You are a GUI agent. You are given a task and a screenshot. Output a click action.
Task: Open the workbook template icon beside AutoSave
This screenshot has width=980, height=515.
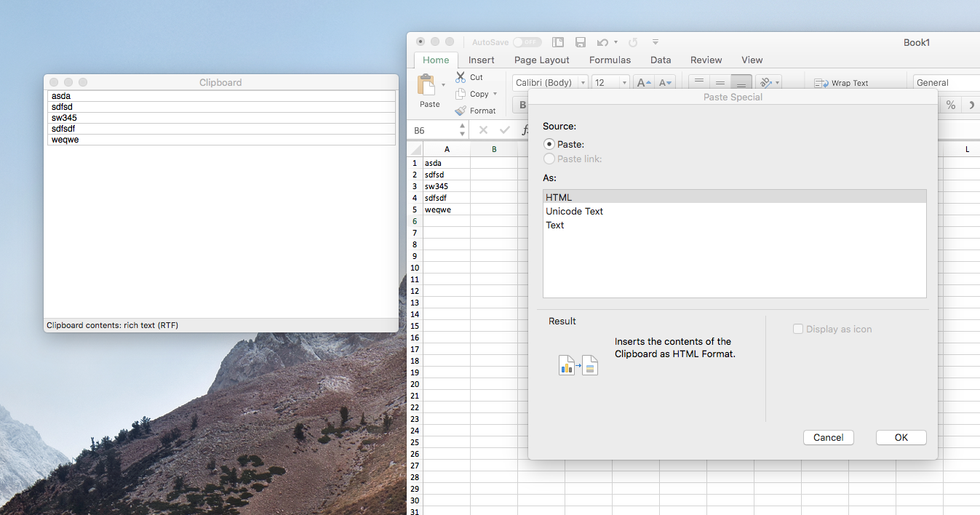(558, 42)
